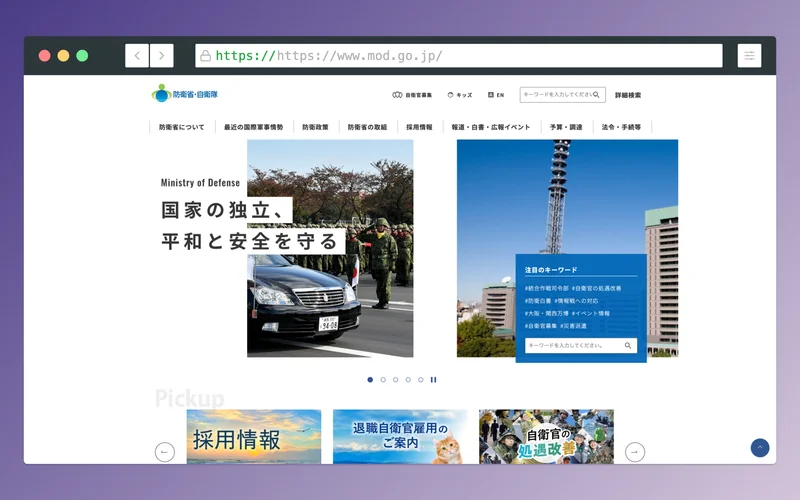The height and width of the screenshot is (500, 800).
Task: Click the キッズ header link
Action: (x=460, y=95)
